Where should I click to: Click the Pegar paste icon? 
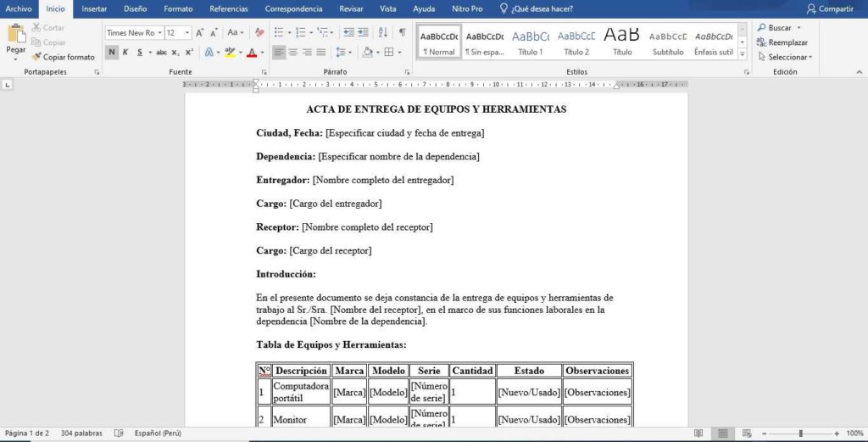[x=16, y=33]
